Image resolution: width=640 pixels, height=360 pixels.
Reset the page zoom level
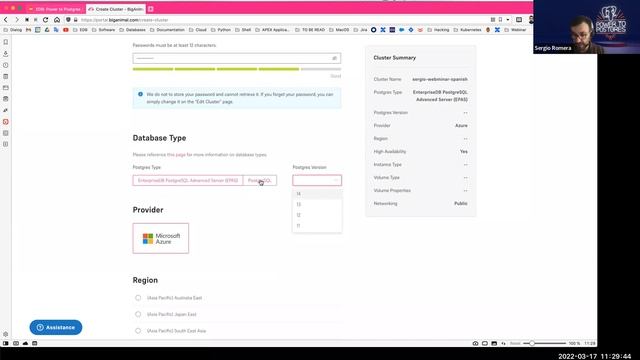tap(515, 344)
